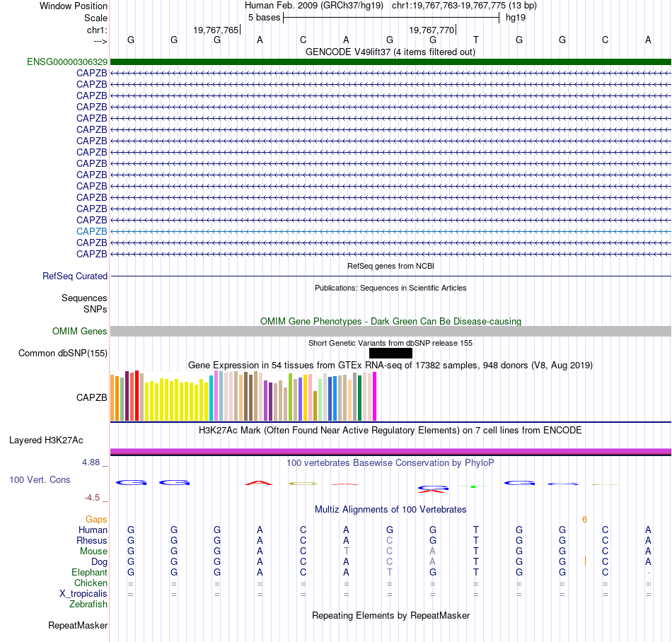This screenshot has width=672, height=642.
Task: Click the CAPZB label beside the GTEx chart
Action: point(92,398)
